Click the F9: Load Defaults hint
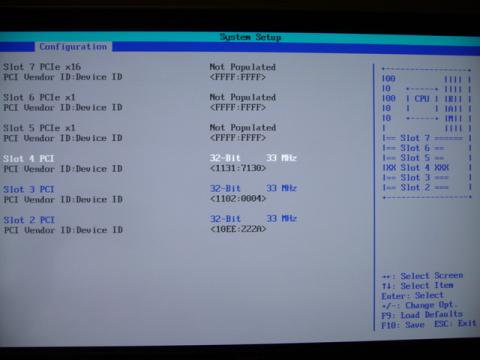This screenshot has width=480, height=360. [422, 315]
